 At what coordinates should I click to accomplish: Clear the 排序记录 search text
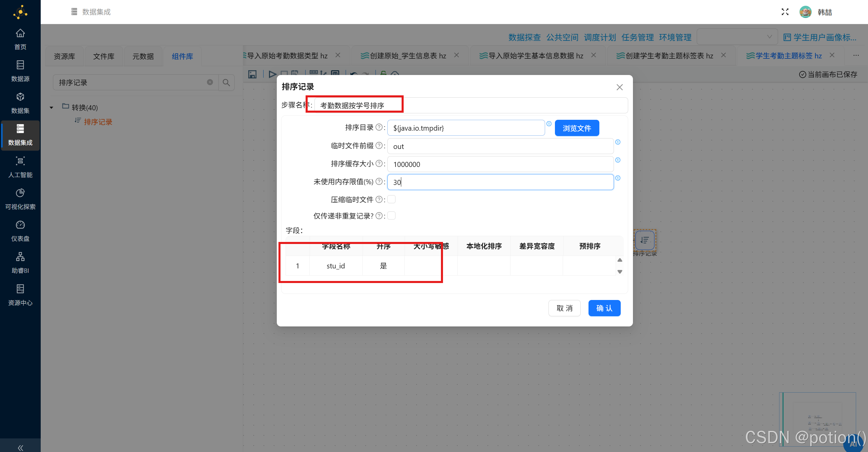210,82
